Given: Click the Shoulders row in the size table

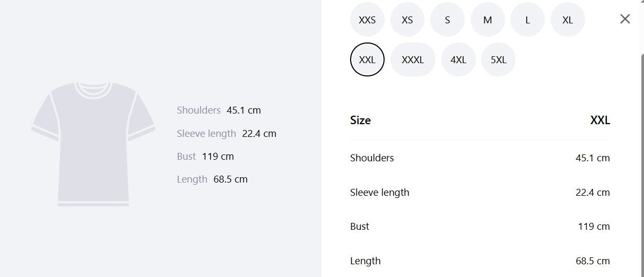Looking at the screenshot, I should (480, 158).
